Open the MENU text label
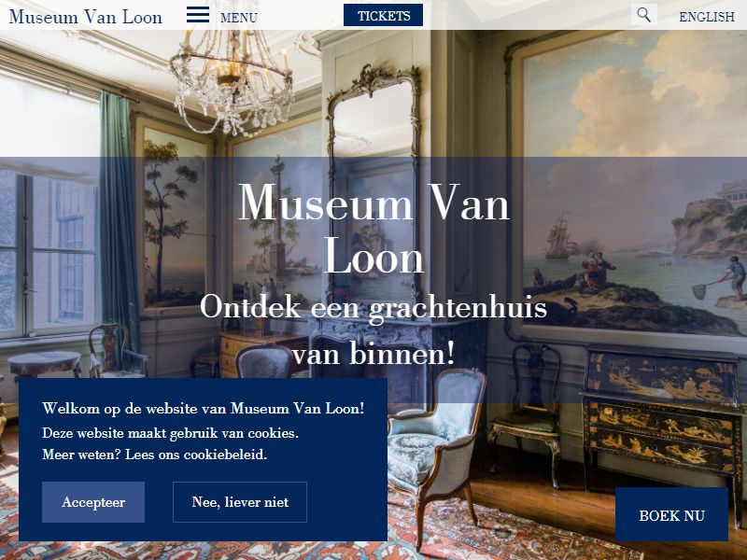This screenshot has height=560, width=747. (x=239, y=18)
